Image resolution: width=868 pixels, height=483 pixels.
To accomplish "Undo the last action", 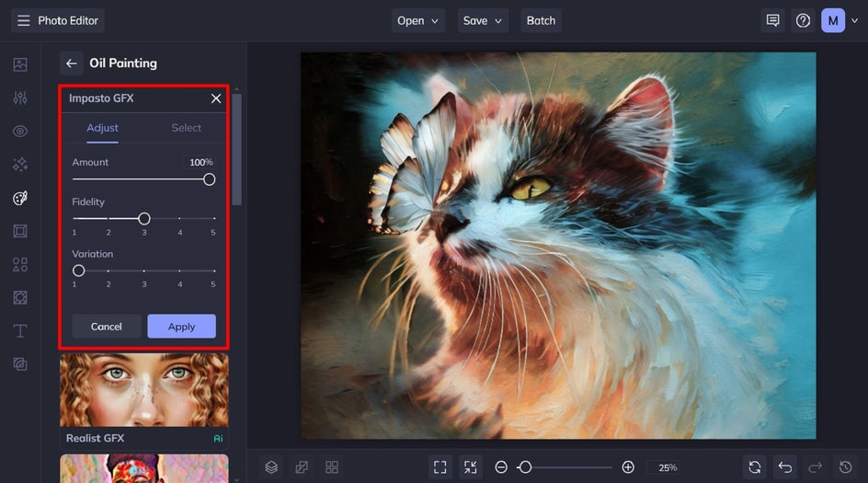I will 785,467.
